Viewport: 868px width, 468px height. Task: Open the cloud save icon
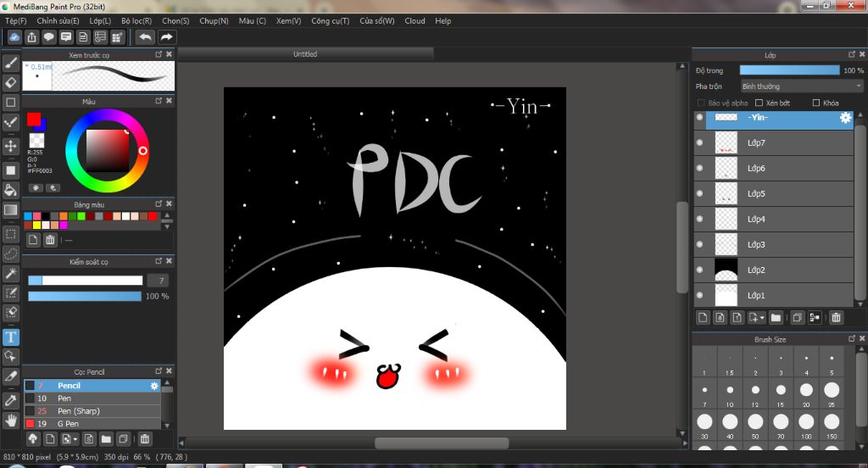[14, 37]
